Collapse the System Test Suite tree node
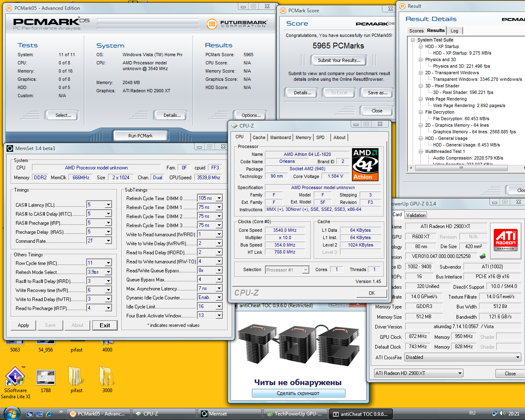The width and height of the screenshot is (525, 420). 413,40
